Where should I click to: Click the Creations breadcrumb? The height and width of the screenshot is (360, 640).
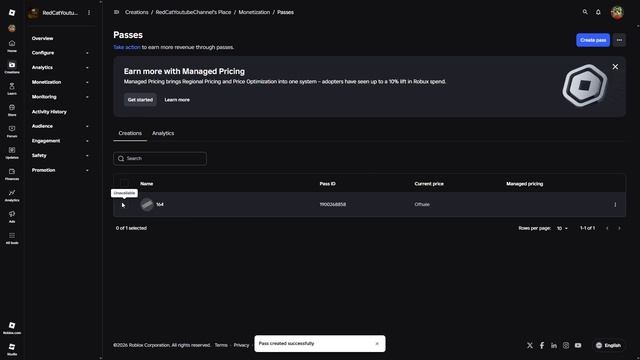[137, 12]
